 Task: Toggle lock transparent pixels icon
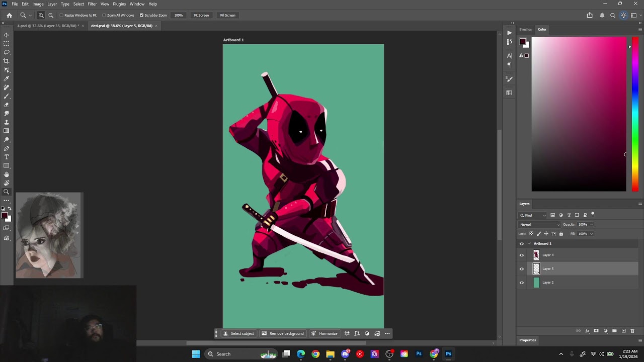pos(531,234)
